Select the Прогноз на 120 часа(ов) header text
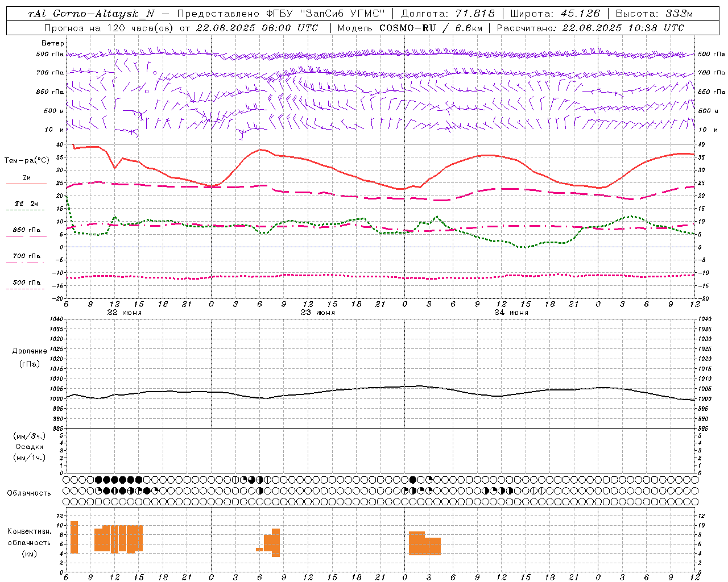 (x=109, y=28)
